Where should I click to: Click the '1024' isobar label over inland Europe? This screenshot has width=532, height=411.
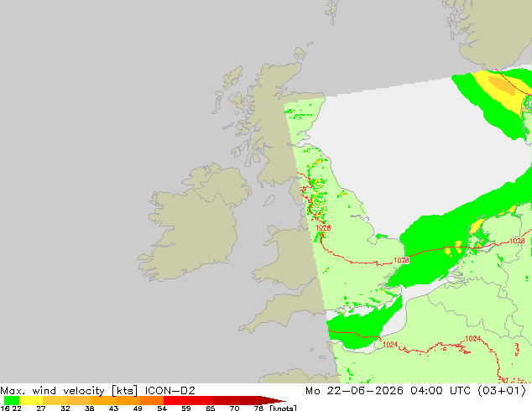(x=473, y=338)
